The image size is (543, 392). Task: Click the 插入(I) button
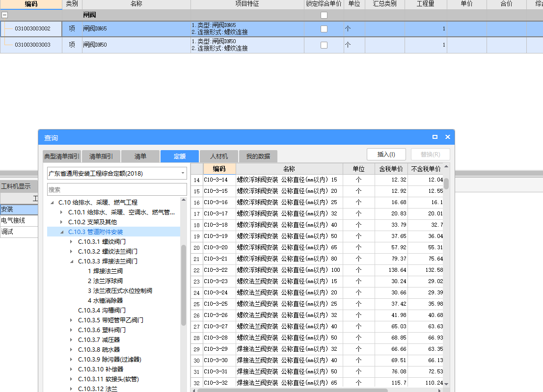(x=386, y=155)
